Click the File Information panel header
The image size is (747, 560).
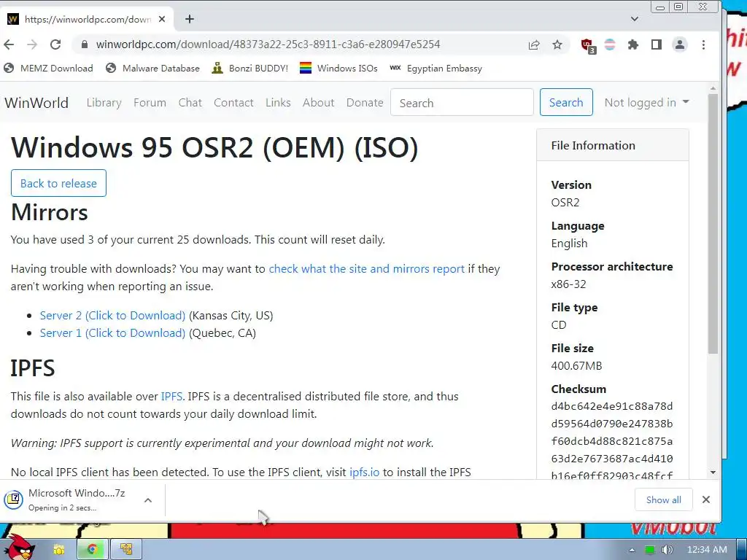[x=613, y=145]
